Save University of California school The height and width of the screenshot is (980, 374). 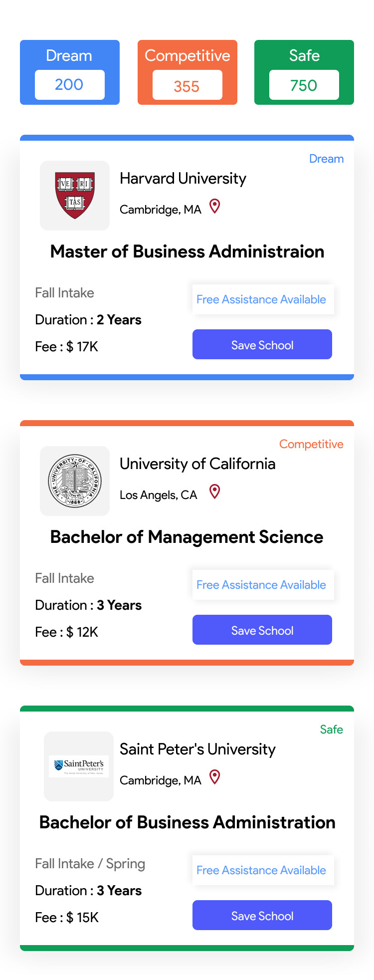262,630
